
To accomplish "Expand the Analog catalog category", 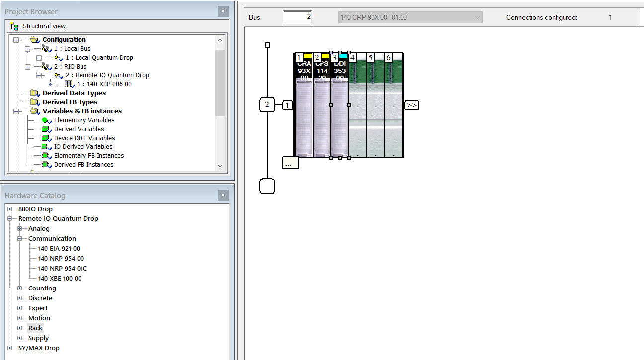I will pos(20,229).
